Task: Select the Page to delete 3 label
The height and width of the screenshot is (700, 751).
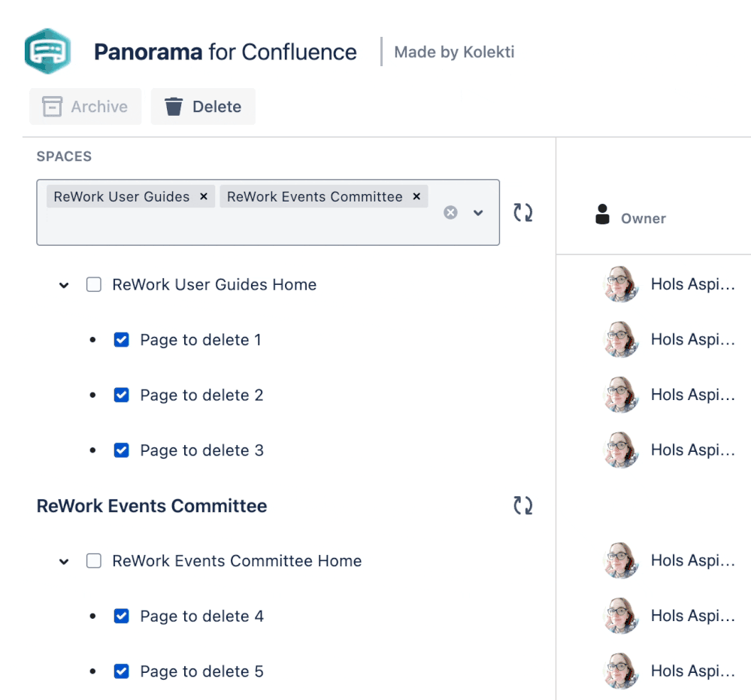Action: 201,450
